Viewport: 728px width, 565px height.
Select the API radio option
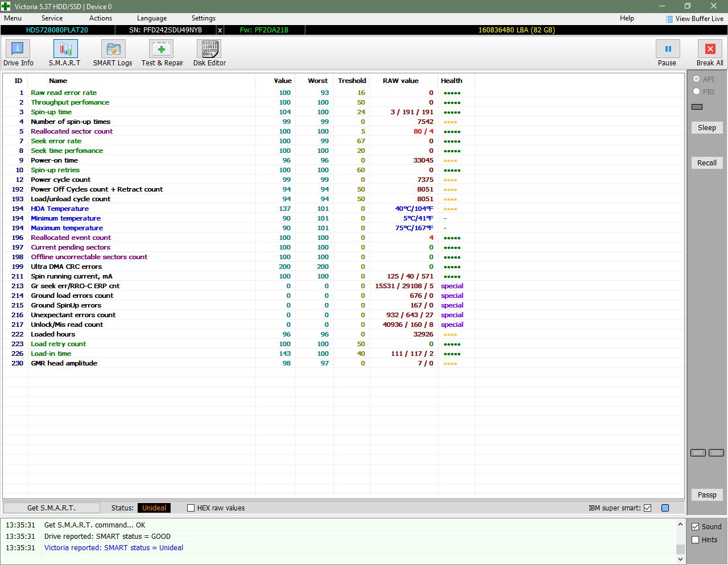[697, 79]
